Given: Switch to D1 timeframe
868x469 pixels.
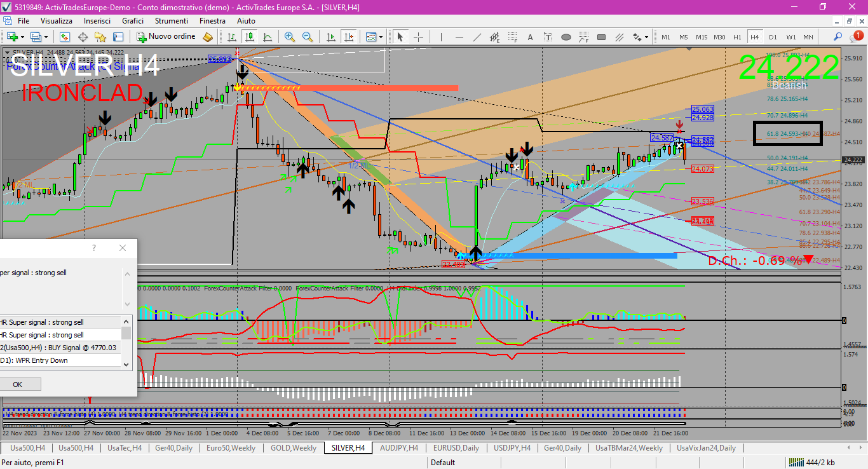Looking at the screenshot, I should tap(773, 37).
